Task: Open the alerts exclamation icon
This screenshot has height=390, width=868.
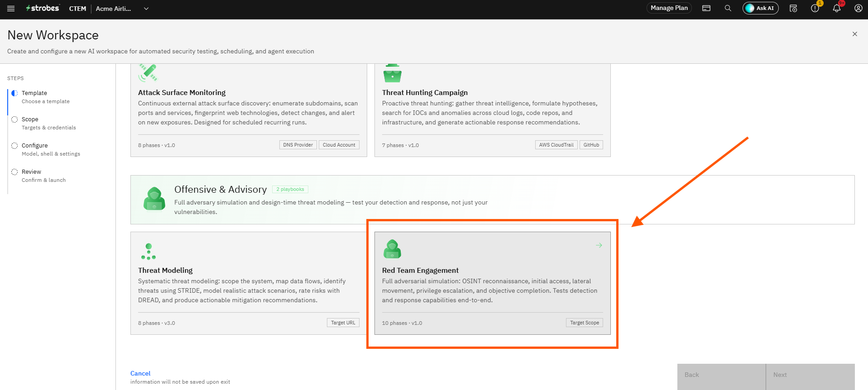Action: click(815, 8)
